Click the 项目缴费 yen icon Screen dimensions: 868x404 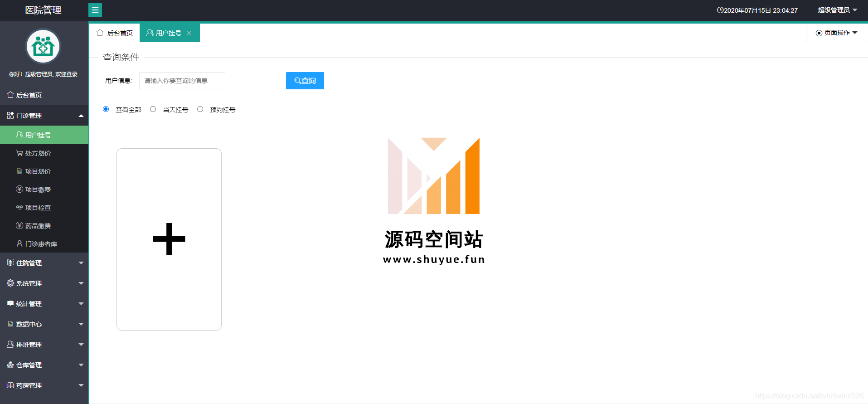(x=19, y=189)
